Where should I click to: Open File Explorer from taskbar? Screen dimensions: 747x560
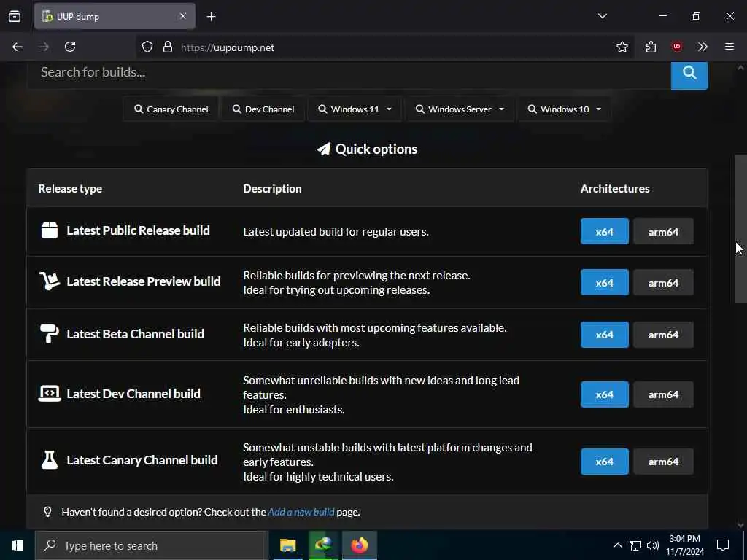pyautogui.click(x=287, y=545)
